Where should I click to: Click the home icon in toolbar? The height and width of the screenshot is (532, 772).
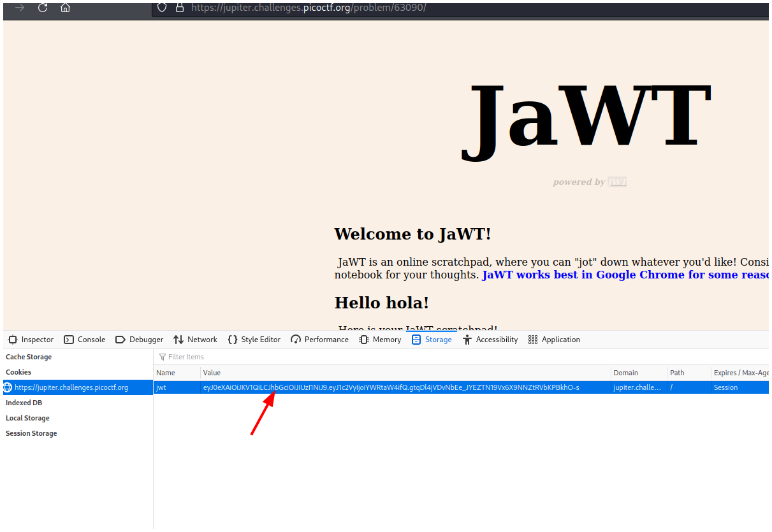[65, 8]
